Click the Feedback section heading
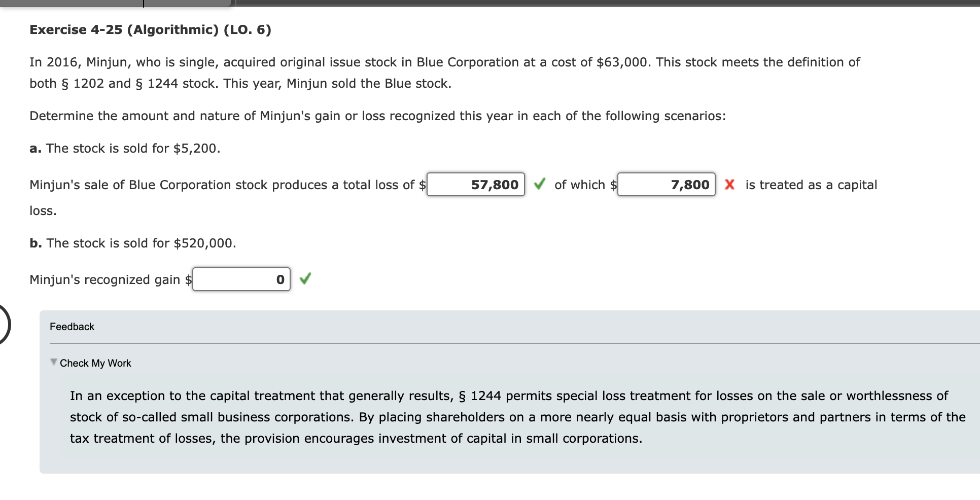980x500 pixels. 72,327
